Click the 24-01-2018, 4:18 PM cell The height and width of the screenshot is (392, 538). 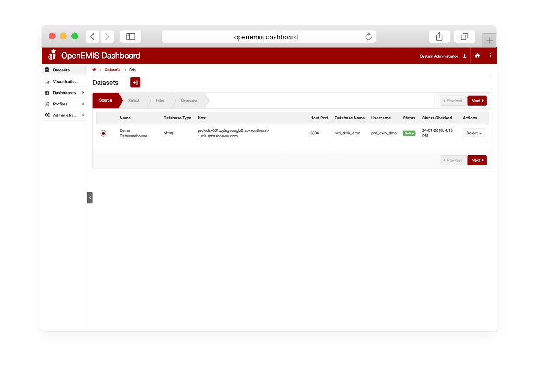(437, 133)
